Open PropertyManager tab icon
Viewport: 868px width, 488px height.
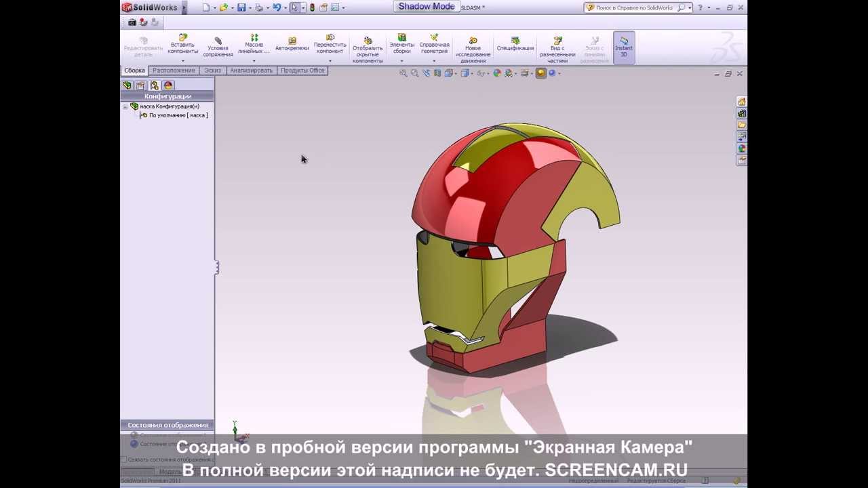click(140, 85)
